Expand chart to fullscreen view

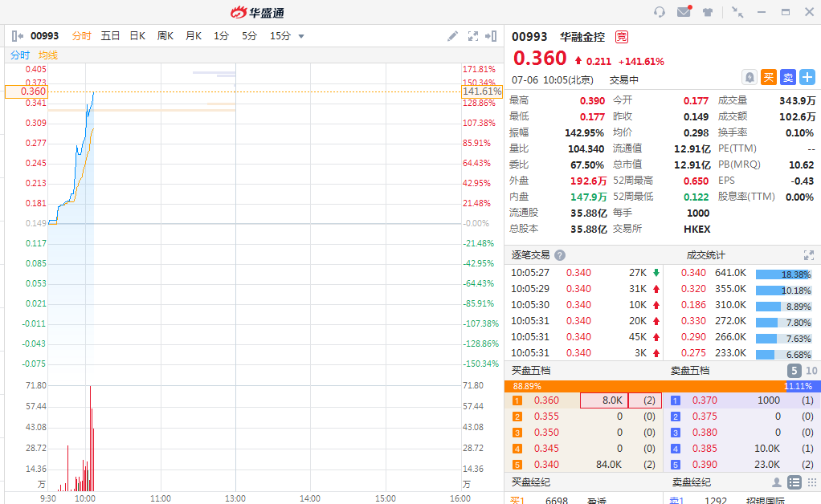(x=473, y=36)
